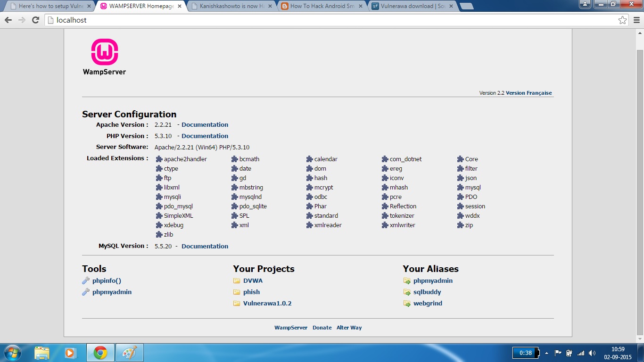Click the Chrome taskbar icon
The width and height of the screenshot is (644, 362).
click(x=100, y=353)
